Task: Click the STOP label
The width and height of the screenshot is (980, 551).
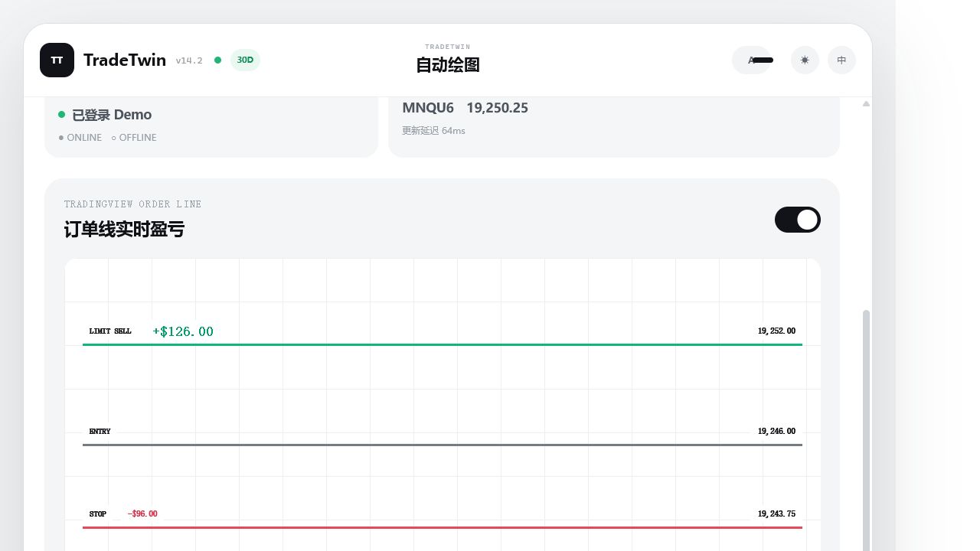Action: coord(98,514)
